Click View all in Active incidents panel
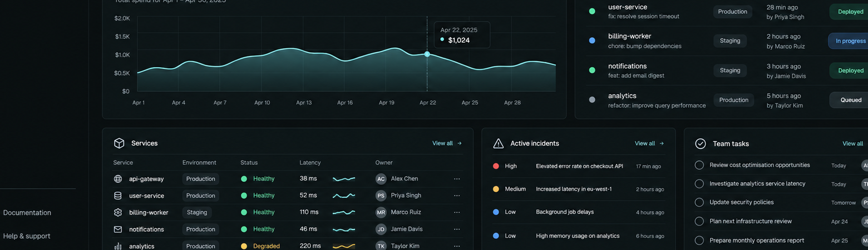This screenshot has width=868, height=250. point(649,143)
